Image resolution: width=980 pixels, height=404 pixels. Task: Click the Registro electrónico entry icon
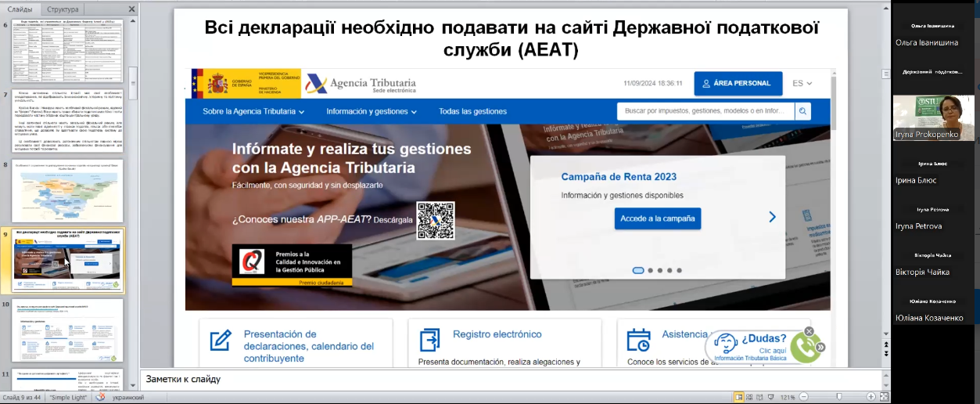(x=430, y=340)
